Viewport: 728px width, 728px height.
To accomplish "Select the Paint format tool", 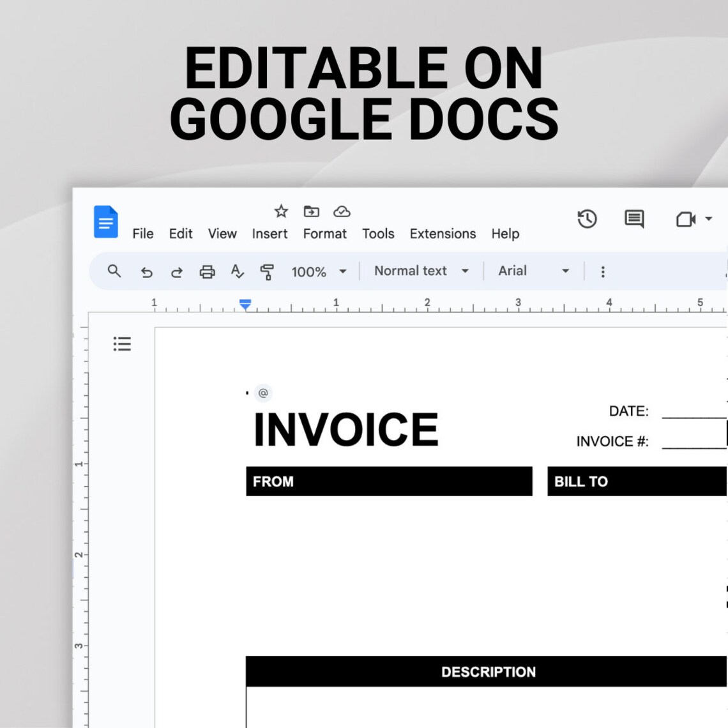I will coord(268,271).
